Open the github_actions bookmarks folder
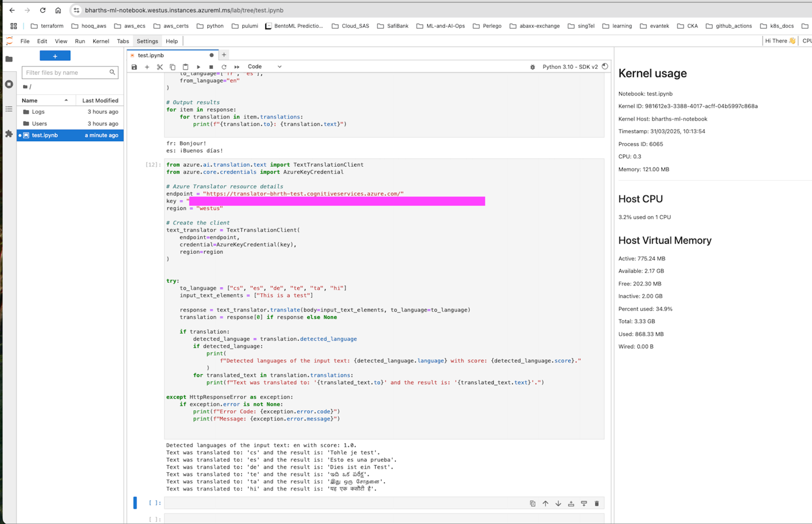Viewport: 812px width, 524px height. click(x=729, y=26)
